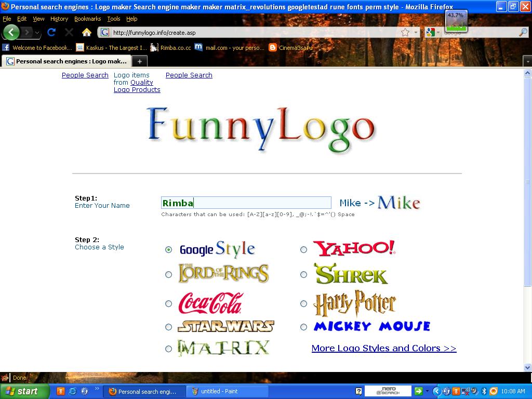Bookmark this page with the star icon
532x399 pixels.
[x=405, y=33]
